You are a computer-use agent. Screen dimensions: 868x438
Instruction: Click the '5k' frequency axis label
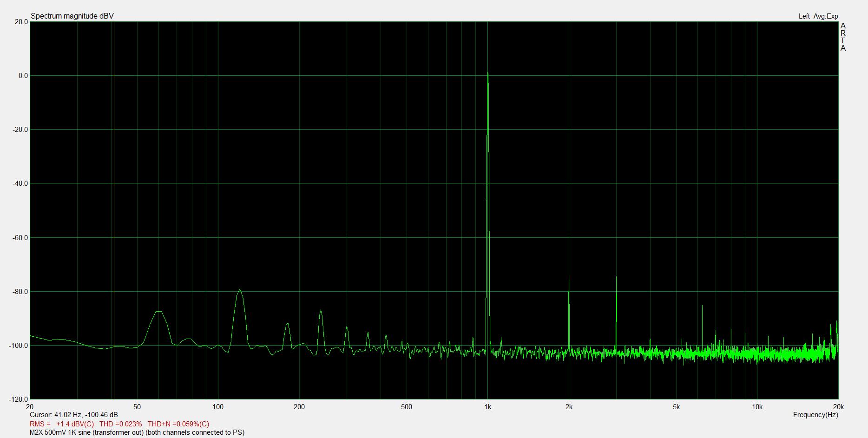coord(676,407)
